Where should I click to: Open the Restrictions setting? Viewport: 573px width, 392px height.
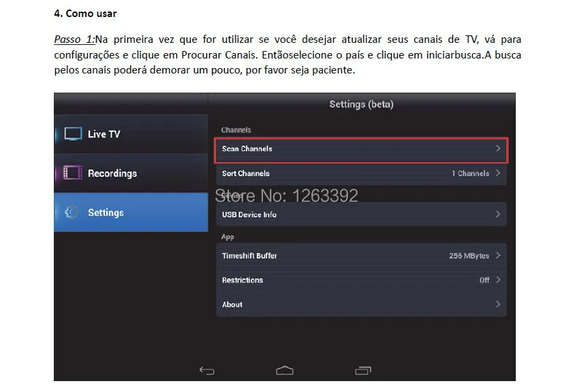361,280
